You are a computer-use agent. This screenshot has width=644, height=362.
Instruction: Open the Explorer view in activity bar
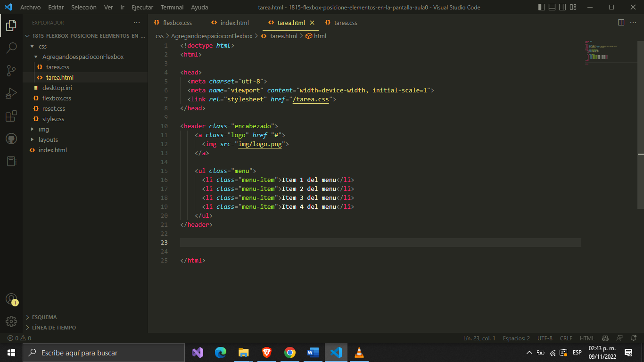11,25
